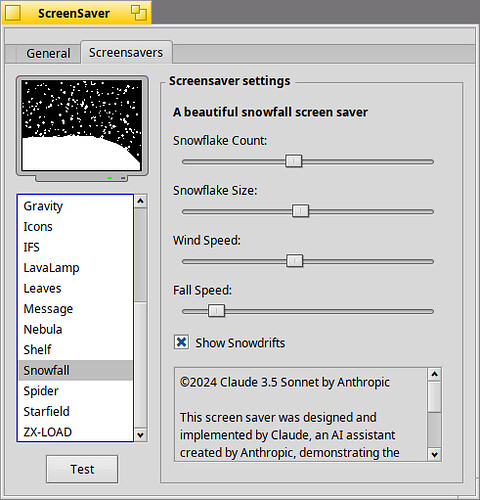The image size is (480, 500).
Task: Select Gravity in the screensaver list
Action: point(76,206)
